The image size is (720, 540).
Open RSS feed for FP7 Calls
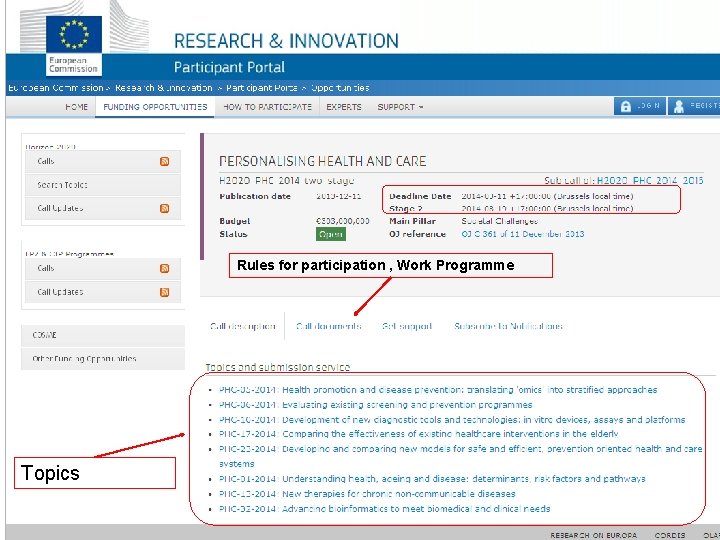pyautogui.click(x=164, y=269)
